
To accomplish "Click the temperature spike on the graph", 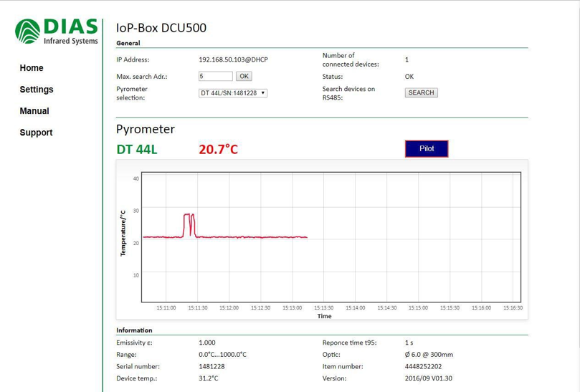I will click(x=189, y=215).
